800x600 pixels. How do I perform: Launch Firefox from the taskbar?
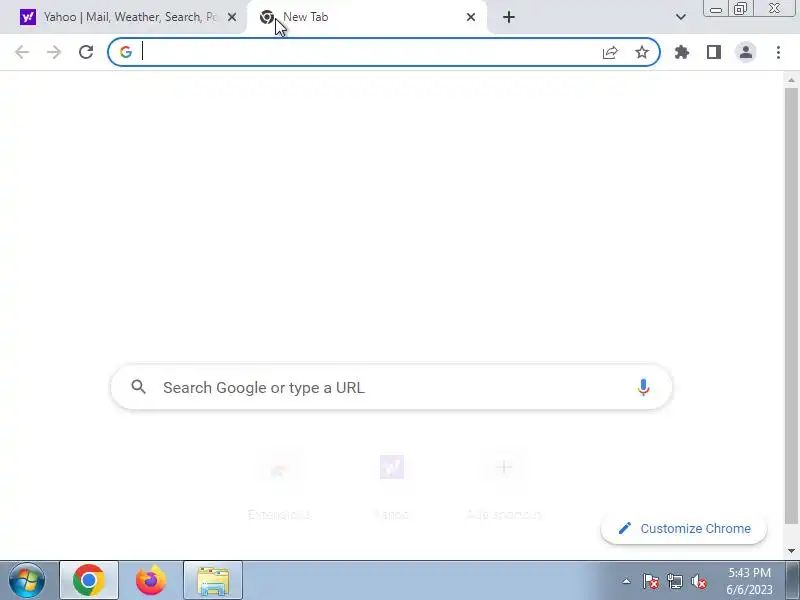tap(151, 581)
